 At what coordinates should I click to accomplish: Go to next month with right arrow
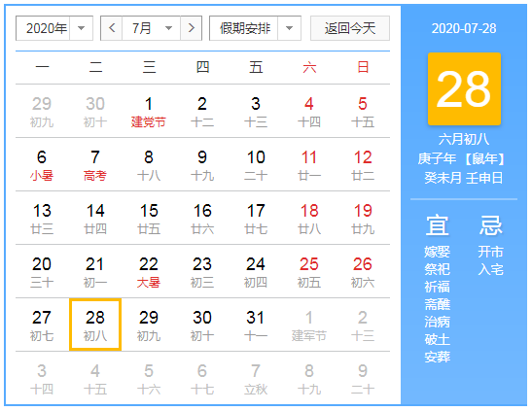tap(191, 28)
